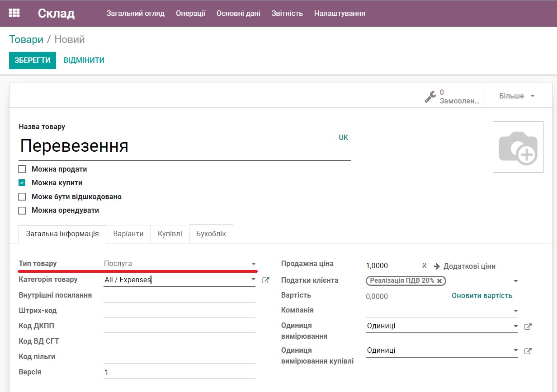
Task: Open Категорія товару via external link icon
Action: click(x=265, y=280)
